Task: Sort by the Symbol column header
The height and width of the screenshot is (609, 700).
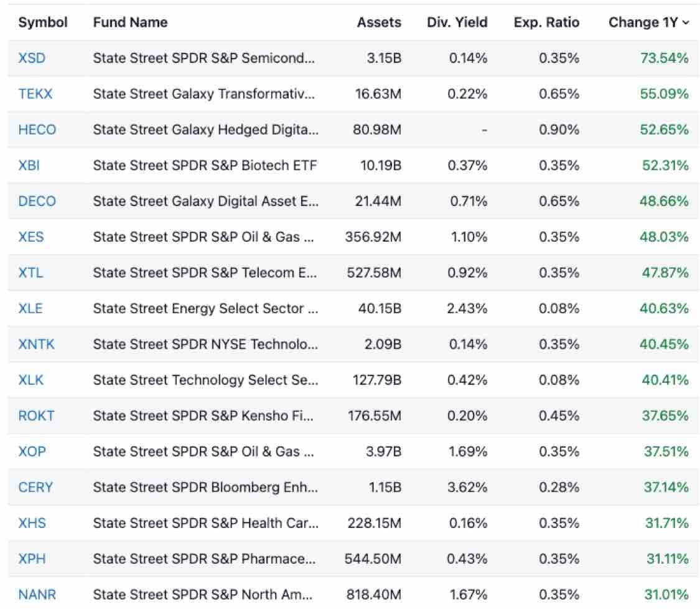Action: pyautogui.click(x=43, y=22)
